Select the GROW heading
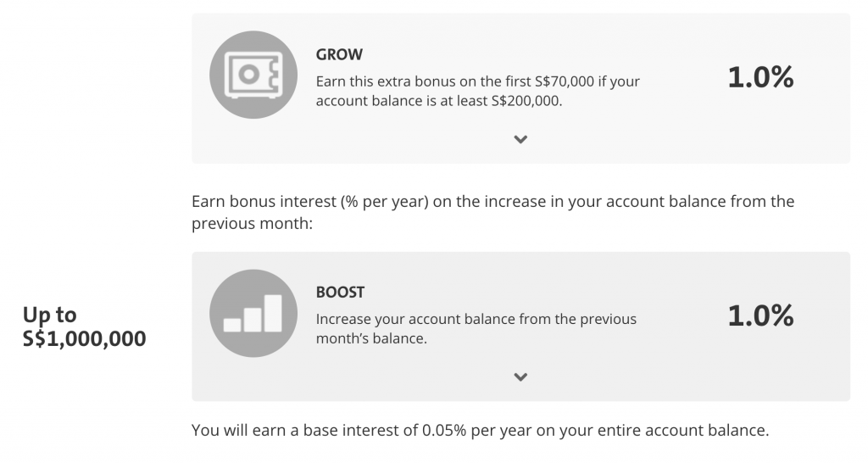Screen dimensions: 868x463 pyautogui.click(x=339, y=54)
